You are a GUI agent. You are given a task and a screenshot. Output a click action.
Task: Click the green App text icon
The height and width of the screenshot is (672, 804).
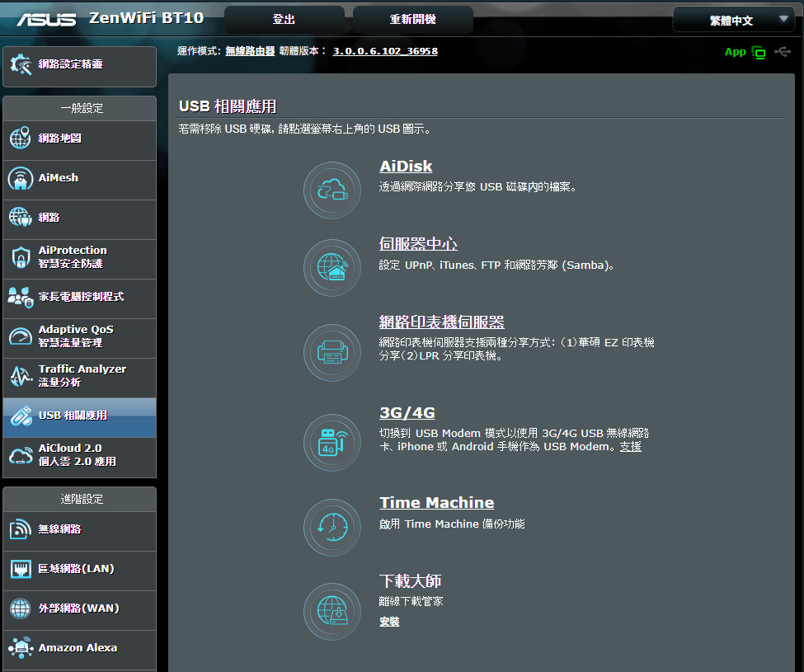click(735, 52)
